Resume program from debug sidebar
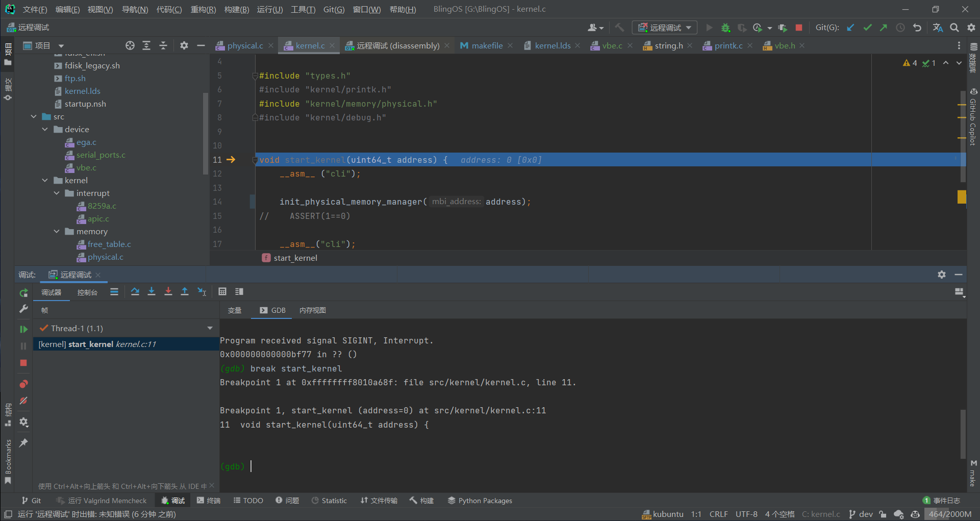This screenshot has width=980, height=521. [x=23, y=329]
